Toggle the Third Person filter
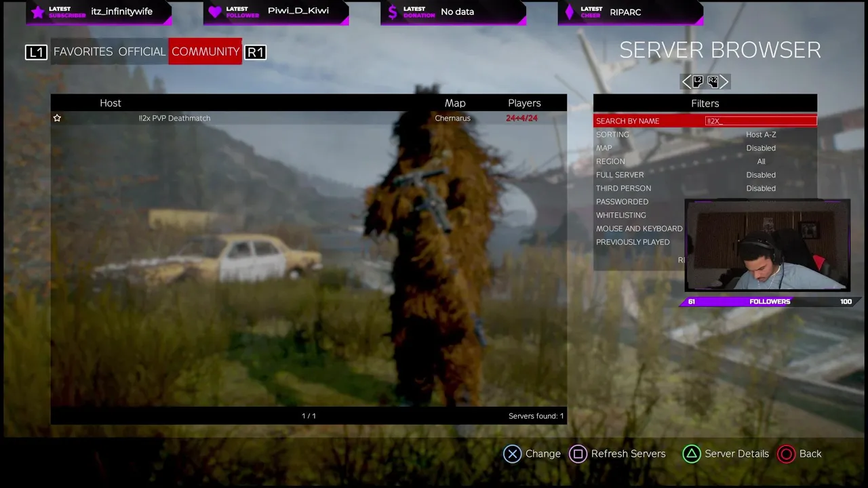The image size is (868, 488). pos(705,188)
